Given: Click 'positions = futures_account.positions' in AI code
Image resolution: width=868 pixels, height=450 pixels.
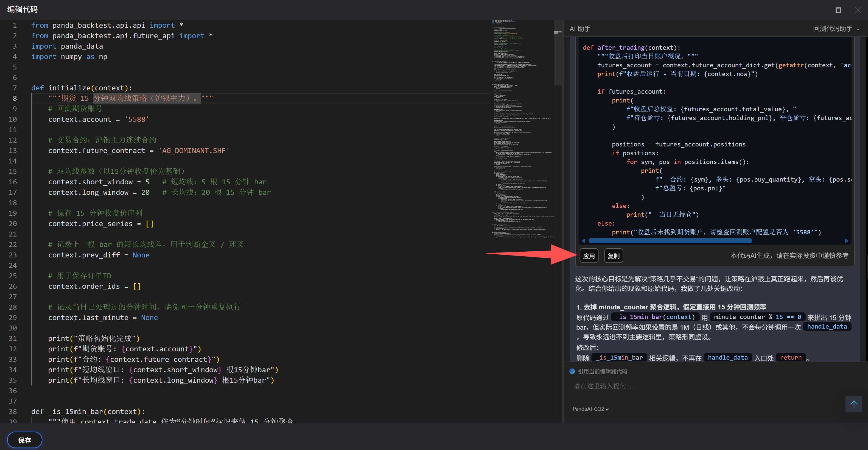Looking at the screenshot, I should (x=679, y=145).
